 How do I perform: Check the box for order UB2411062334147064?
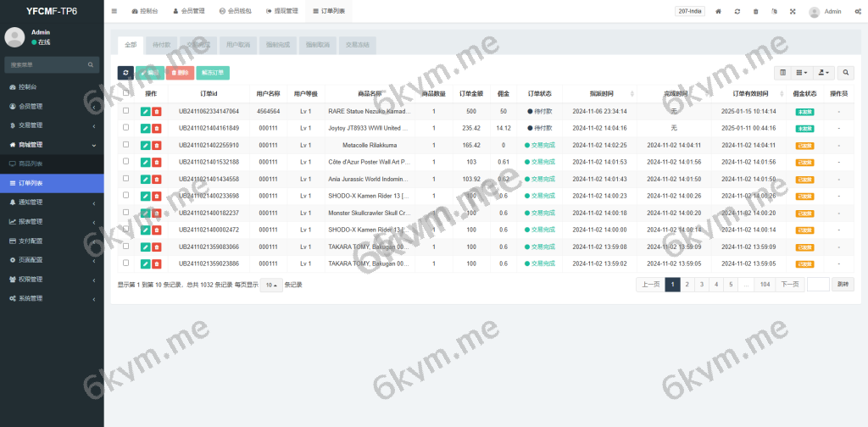pos(126,111)
